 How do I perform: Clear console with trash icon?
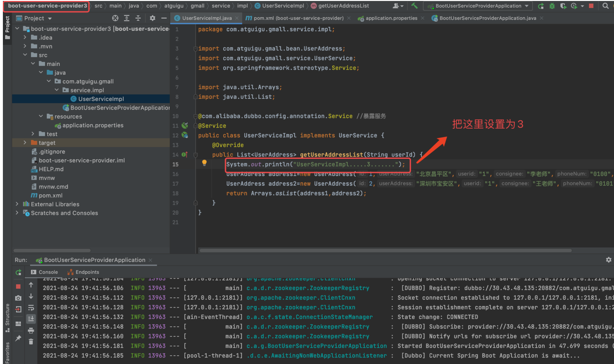[x=31, y=342]
